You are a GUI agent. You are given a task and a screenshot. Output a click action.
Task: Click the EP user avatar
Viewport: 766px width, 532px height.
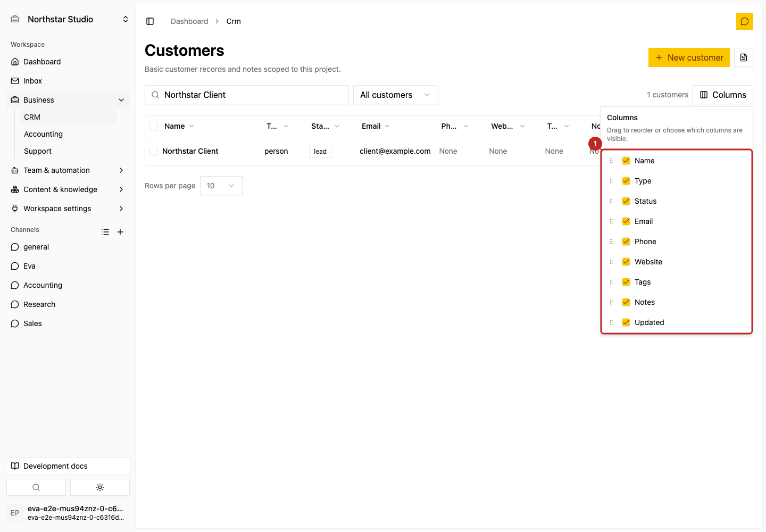(x=15, y=513)
